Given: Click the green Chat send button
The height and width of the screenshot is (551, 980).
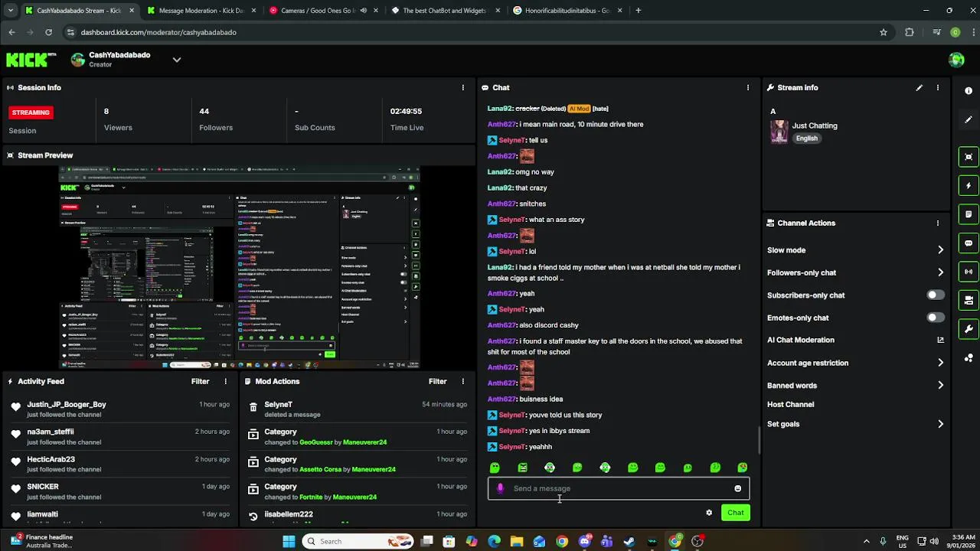Looking at the screenshot, I should (735, 513).
